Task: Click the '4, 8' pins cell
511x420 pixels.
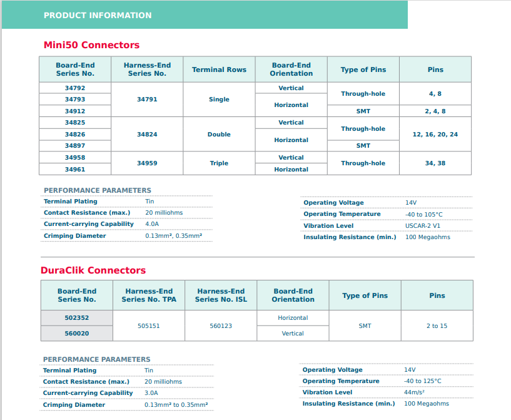Action: pos(435,94)
